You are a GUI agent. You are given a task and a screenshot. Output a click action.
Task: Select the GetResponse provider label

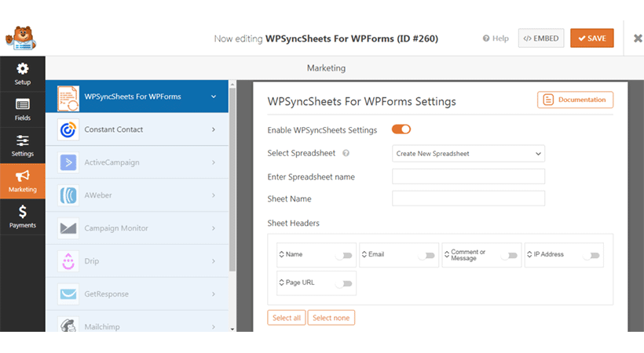pos(106,294)
